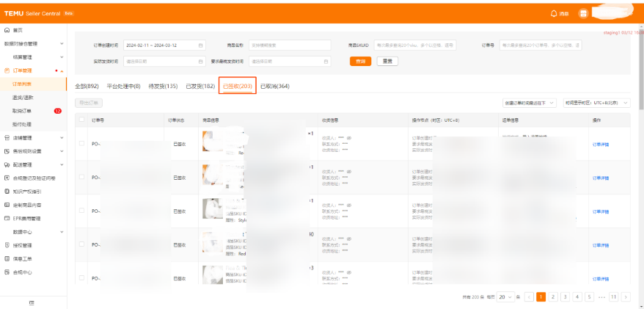The width and height of the screenshot is (644, 309).
Task: Click the orange 查询 search button
Action: pyautogui.click(x=360, y=61)
